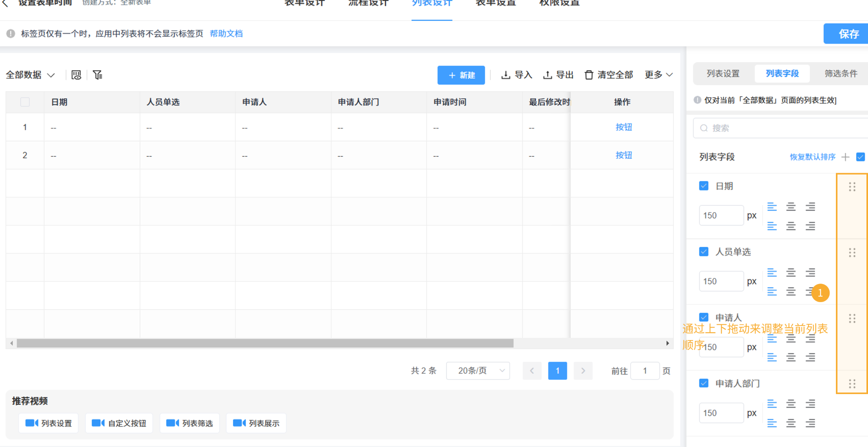Uncheck the 人员单选 field checkbox

704,252
